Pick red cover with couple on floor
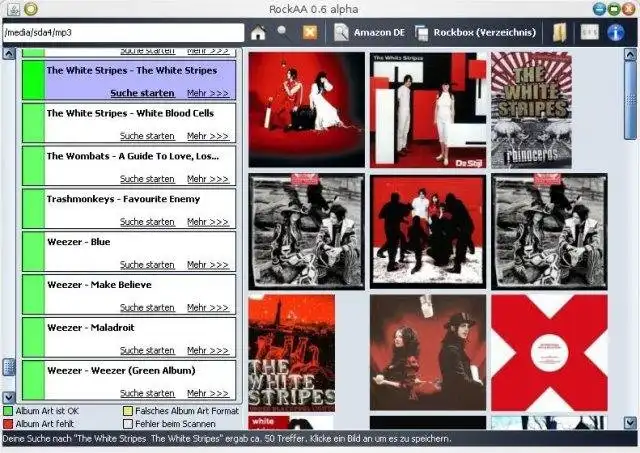This screenshot has width=640, height=453. coord(307,109)
